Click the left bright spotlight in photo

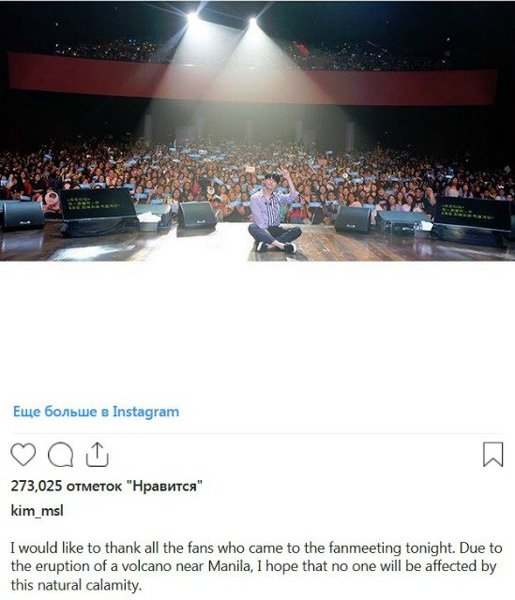pos(192,16)
